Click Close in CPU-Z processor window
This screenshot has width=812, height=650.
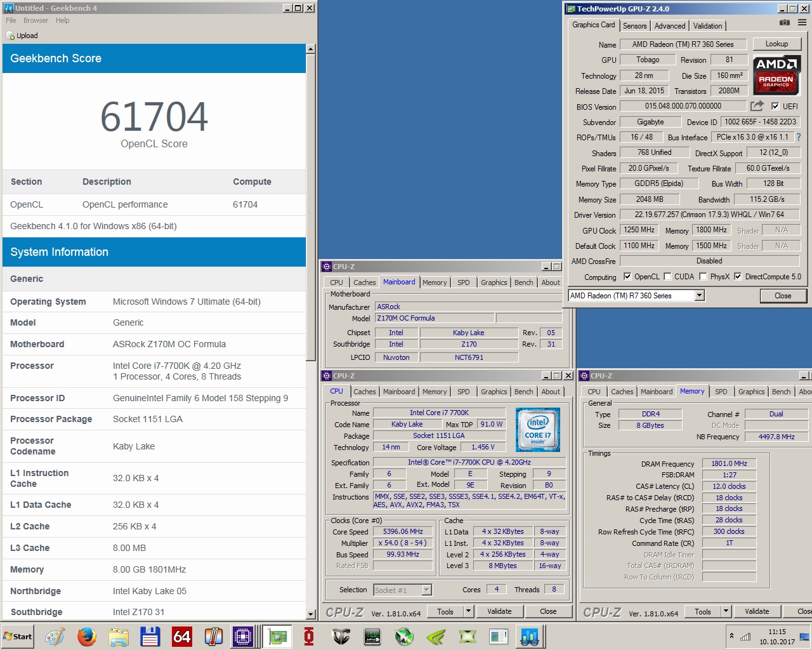tap(548, 611)
